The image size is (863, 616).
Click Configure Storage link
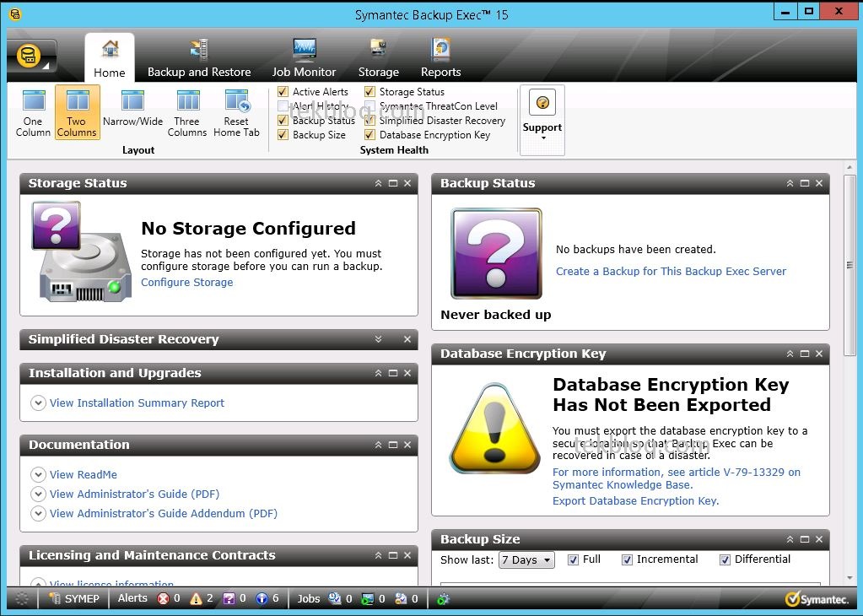tap(187, 283)
